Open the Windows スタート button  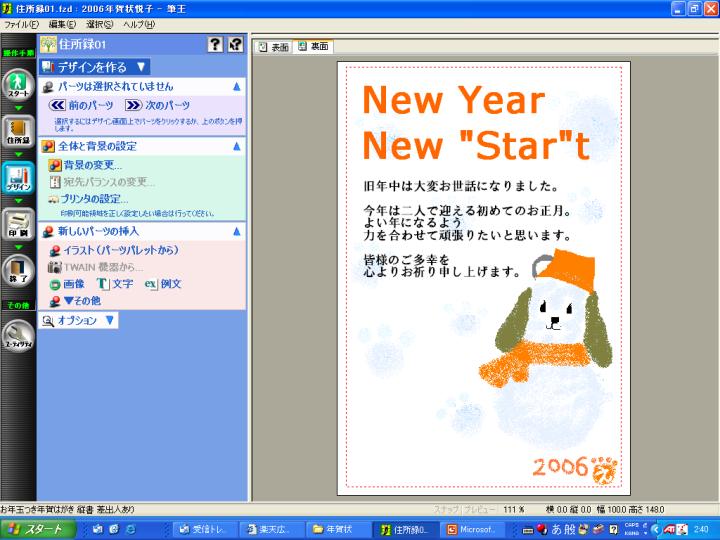(x=39, y=529)
